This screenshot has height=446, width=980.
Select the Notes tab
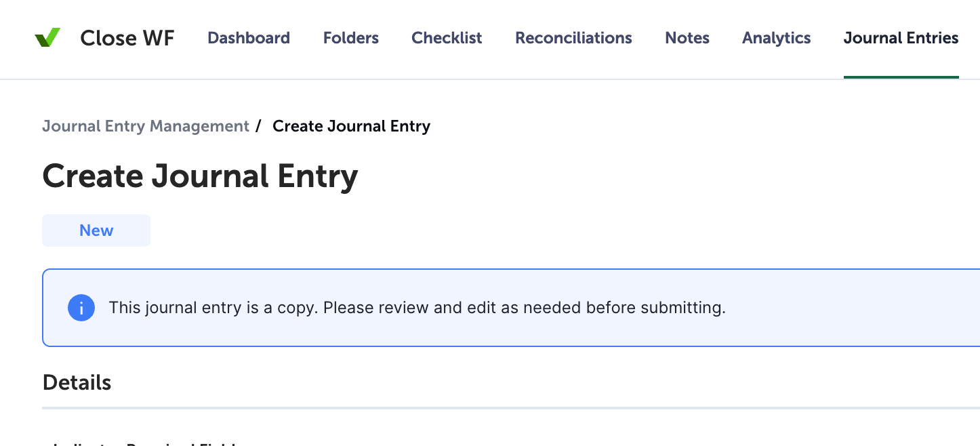pyautogui.click(x=687, y=38)
